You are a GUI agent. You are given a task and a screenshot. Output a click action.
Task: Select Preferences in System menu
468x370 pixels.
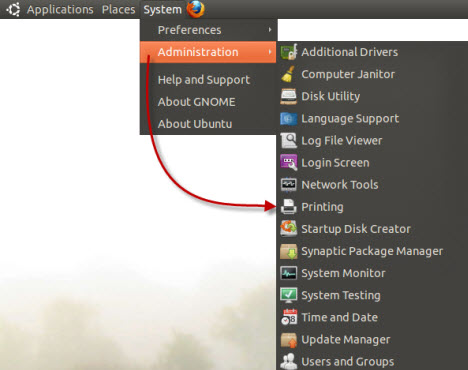(x=208, y=30)
